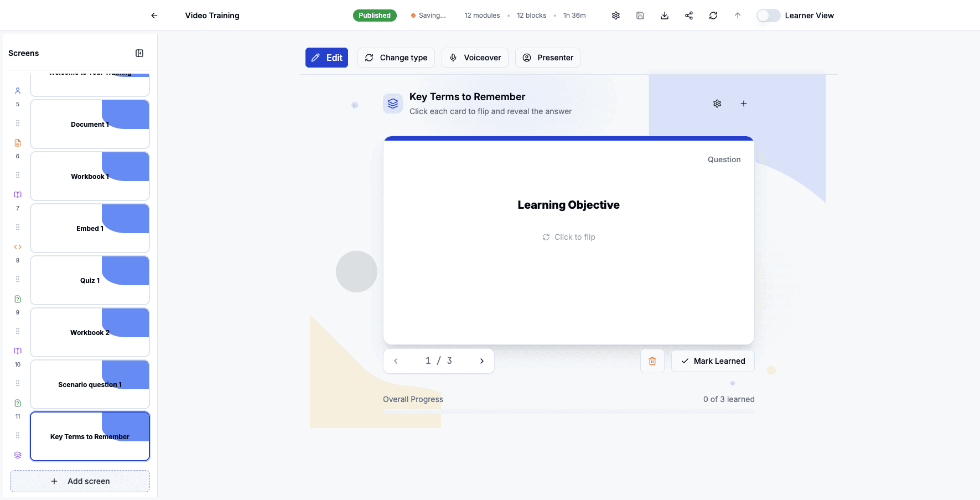Click the download icon in the header
The image size is (980, 500).
point(664,15)
